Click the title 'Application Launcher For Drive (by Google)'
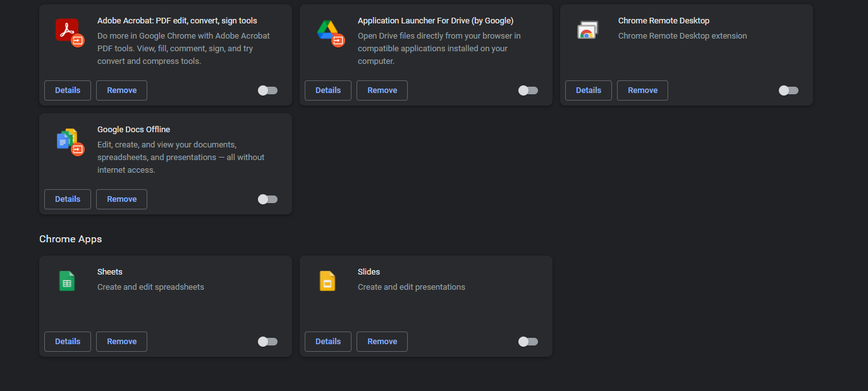868x391 pixels. pyautogui.click(x=436, y=21)
